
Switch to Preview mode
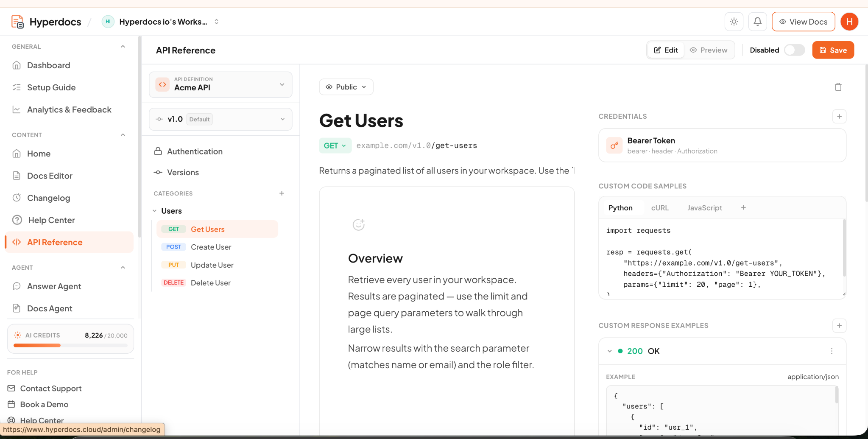pos(709,50)
